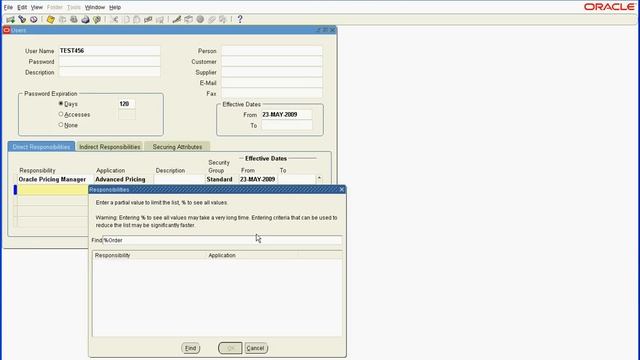Click the yellow empty responsibility row field
The image size is (640, 360).
coord(53,190)
